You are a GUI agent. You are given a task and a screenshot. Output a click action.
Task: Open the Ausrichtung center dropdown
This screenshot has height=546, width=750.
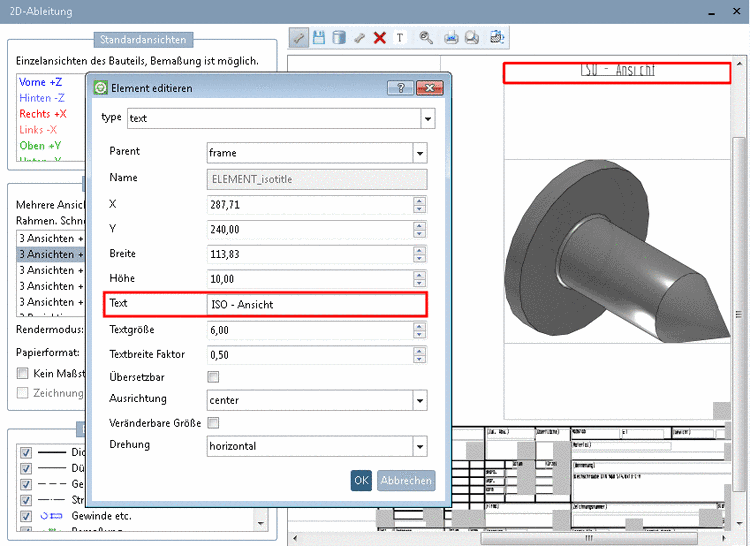[x=420, y=400]
